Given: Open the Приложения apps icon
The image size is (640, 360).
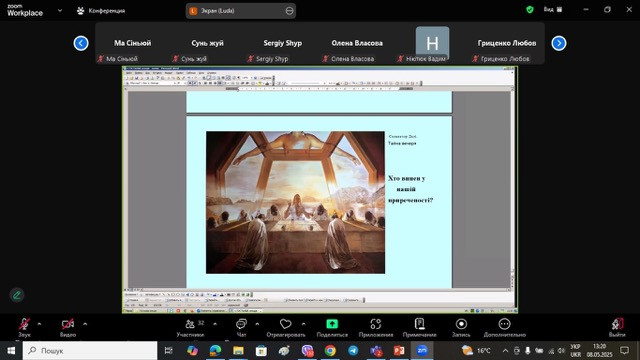Looking at the screenshot, I should pyautogui.click(x=376, y=324).
